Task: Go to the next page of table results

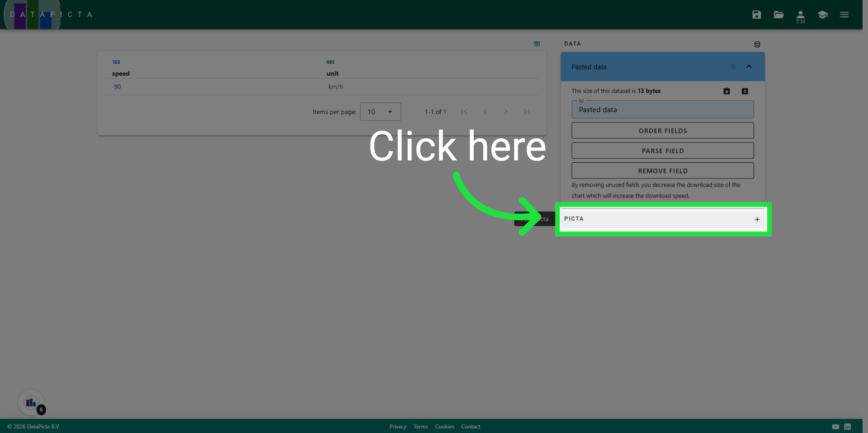Action: [506, 112]
